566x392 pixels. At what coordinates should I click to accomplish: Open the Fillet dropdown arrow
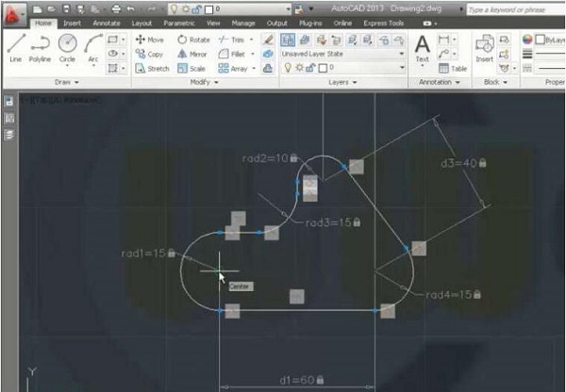253,54
